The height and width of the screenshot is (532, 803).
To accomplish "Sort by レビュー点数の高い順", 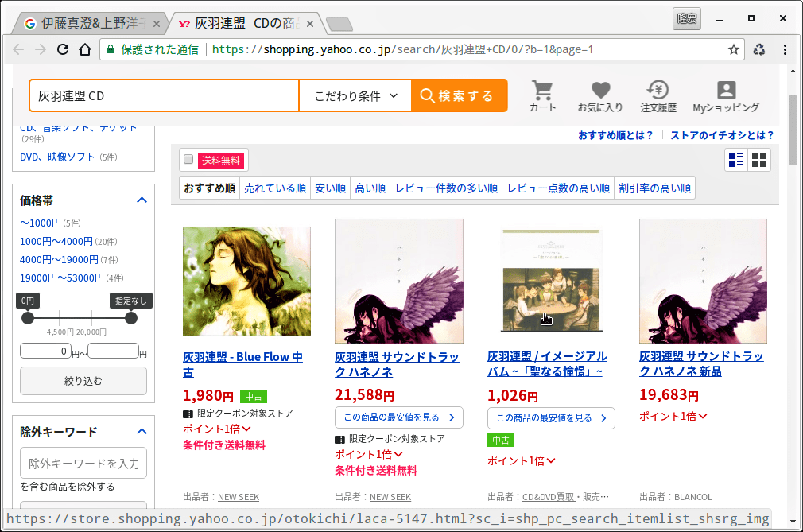I will click(x=558, y=188).
